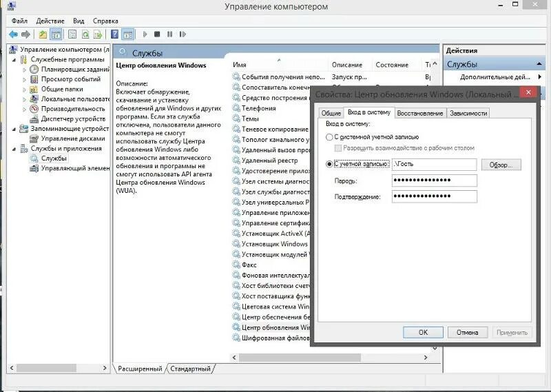Viewport: 551px width, 392px height.
Task: Collapse the Служебные программы tree node
Action: click(14, 60)
